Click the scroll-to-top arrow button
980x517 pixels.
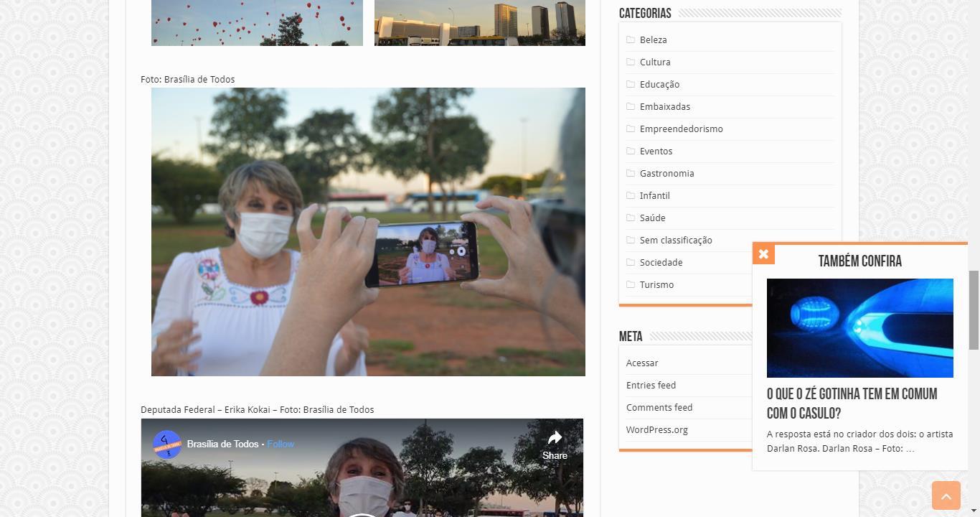click(x=946, y=495)
